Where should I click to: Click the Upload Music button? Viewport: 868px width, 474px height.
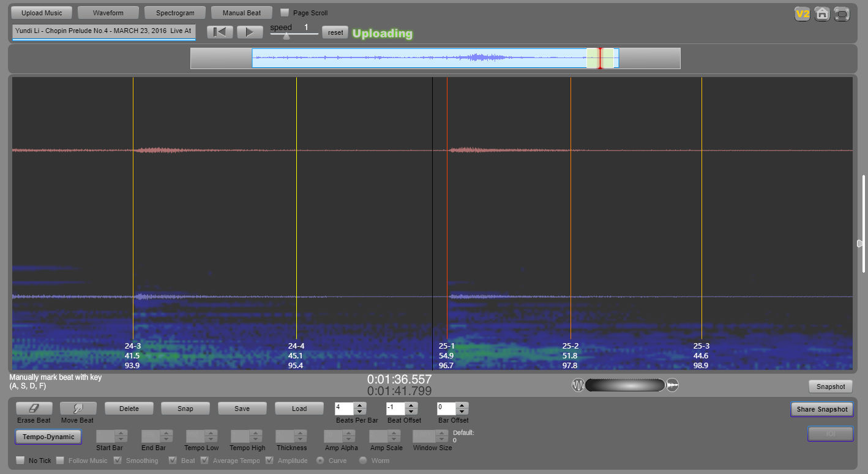point(42,13)
